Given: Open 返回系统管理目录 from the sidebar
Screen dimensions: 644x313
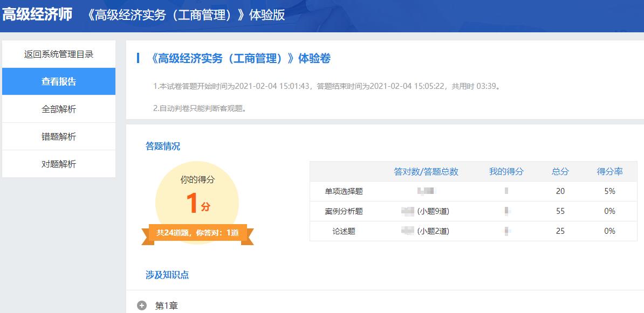Looking at the screenshot, I should [x=59, y=54].
